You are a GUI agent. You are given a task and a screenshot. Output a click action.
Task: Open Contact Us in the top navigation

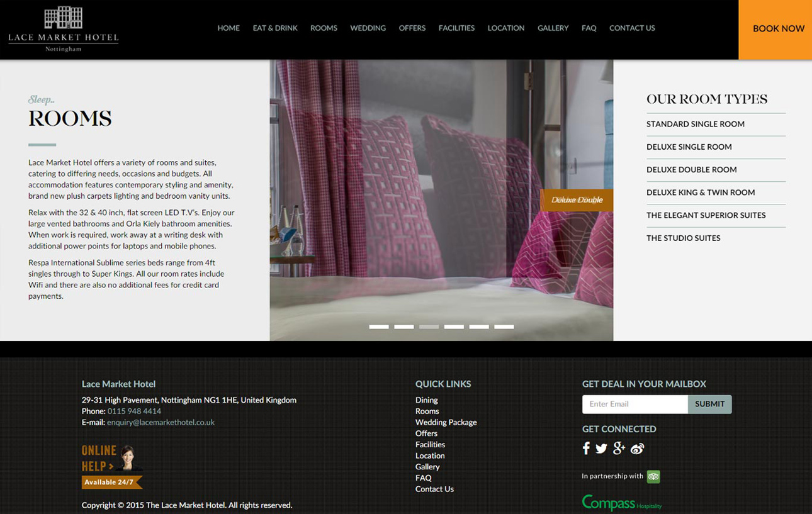click(x=632, y=28)
